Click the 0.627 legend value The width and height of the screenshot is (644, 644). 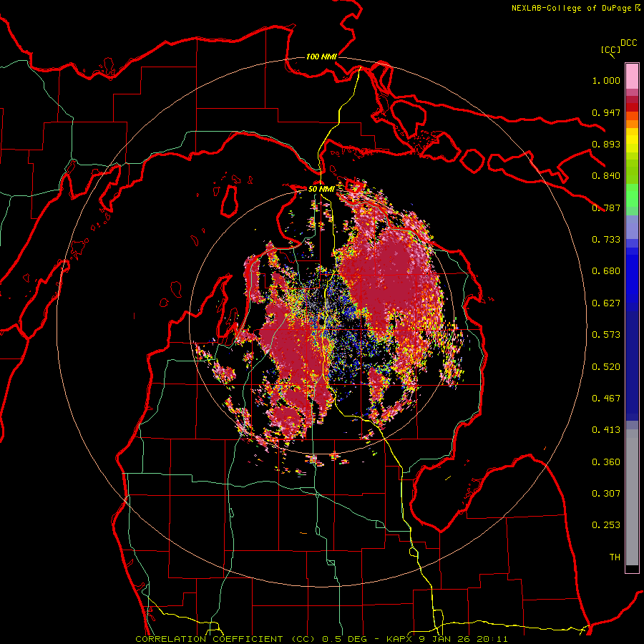pos(606,303)
